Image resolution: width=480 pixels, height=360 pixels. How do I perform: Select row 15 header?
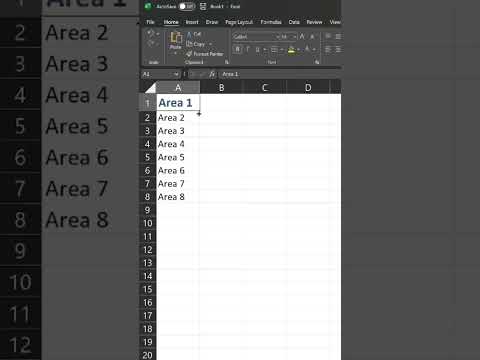tap(148, 289)
